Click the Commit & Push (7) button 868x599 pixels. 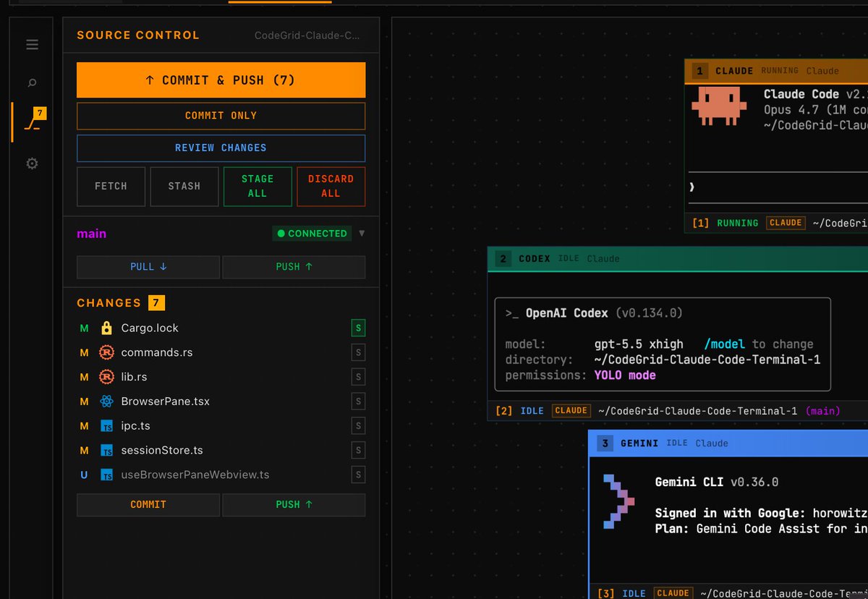(x=221, y=80)
